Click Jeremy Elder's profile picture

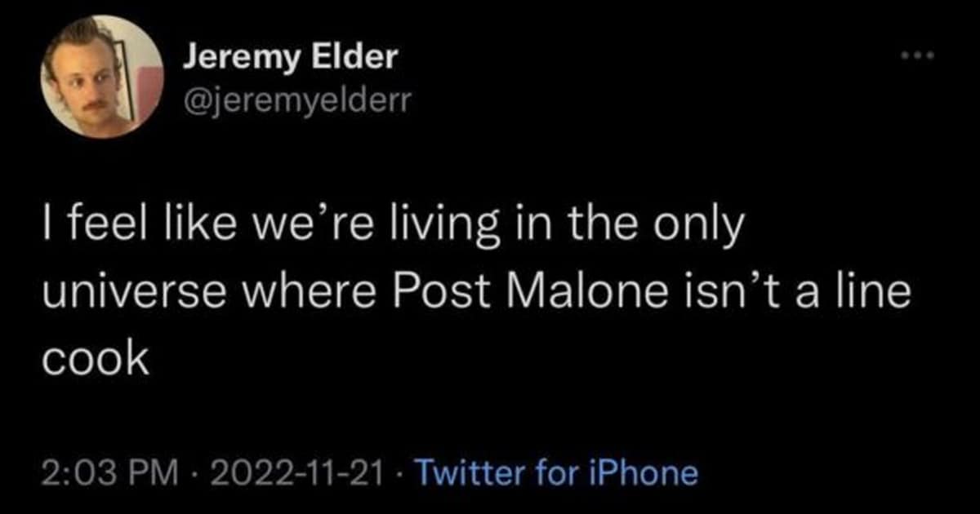tap(103, 78)
